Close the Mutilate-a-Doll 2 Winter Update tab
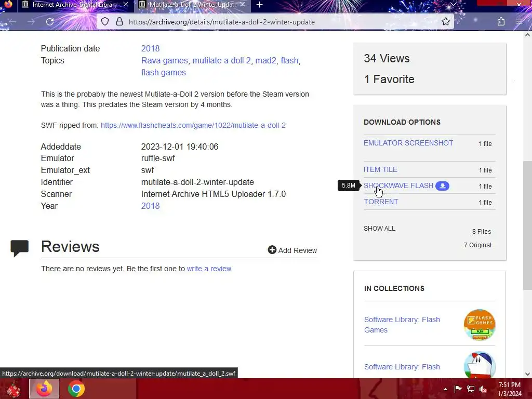This screenshot has height=399, width=532. [242, 5]
